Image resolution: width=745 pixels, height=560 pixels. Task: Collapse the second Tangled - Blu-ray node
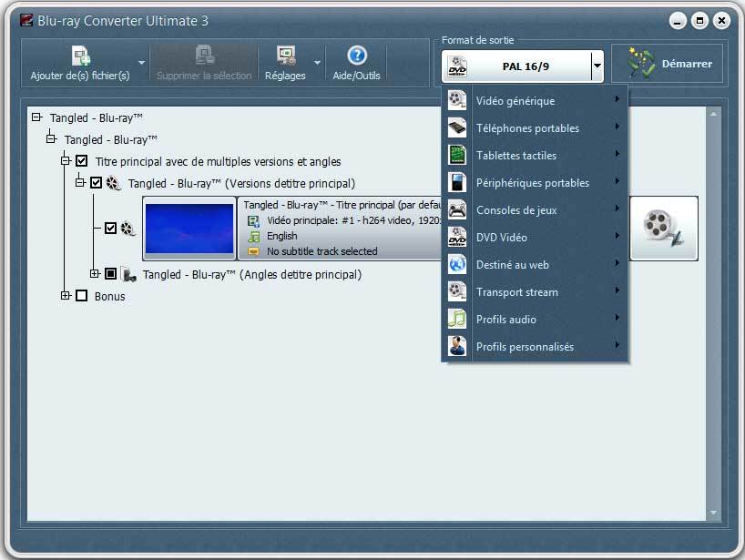pyautogui.click(x=51, y=138)
